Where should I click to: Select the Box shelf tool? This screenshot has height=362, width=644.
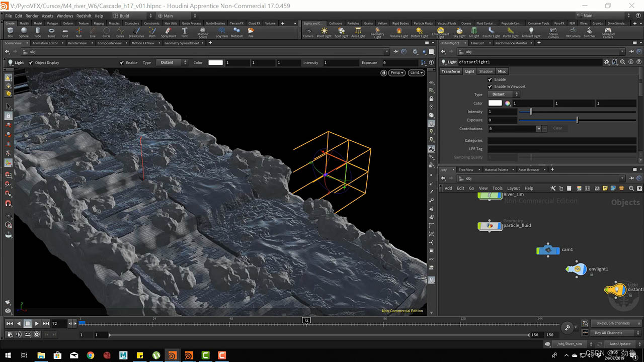click(11, 33)
